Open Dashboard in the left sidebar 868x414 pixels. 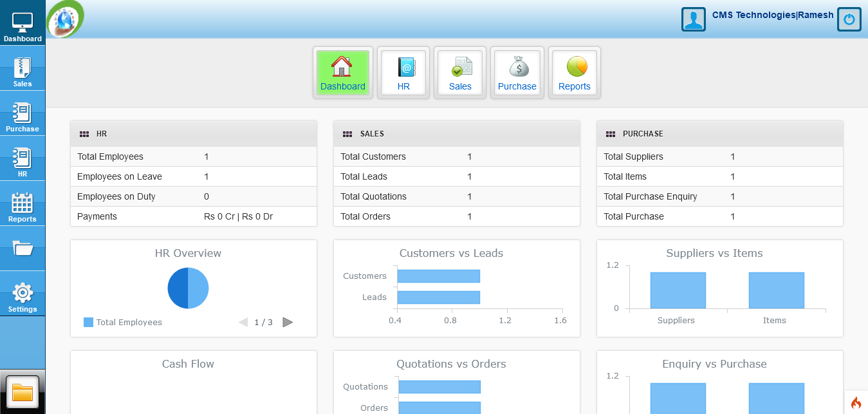point(23,23)
